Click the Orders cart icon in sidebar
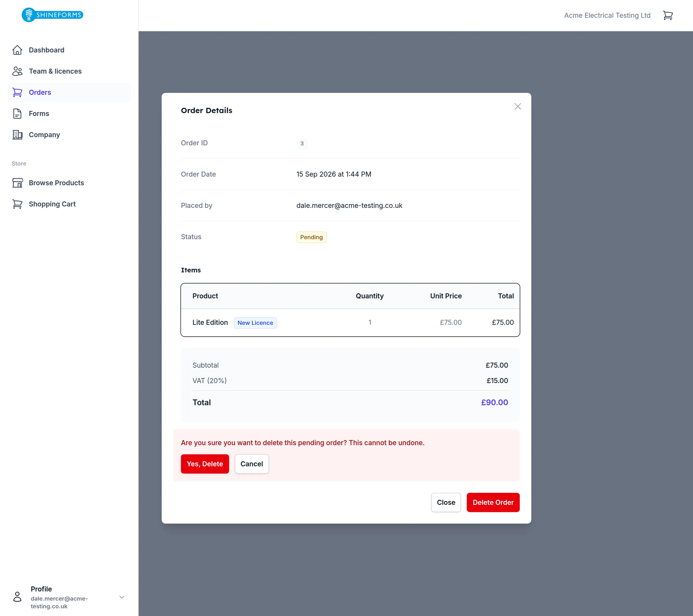Viewport: 693px width, 616px height. point(17,92)
